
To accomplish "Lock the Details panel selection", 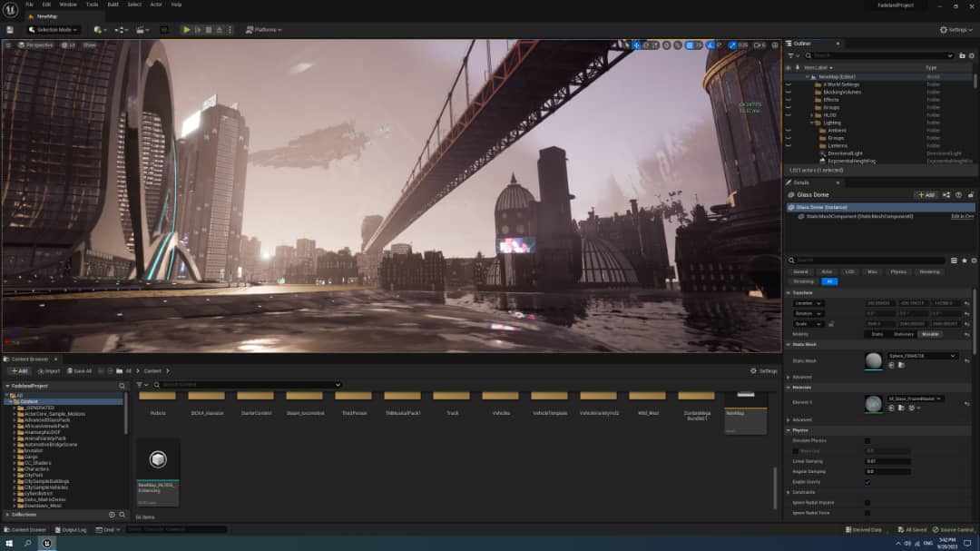I will pyautogui.click(x=971, y=195).
